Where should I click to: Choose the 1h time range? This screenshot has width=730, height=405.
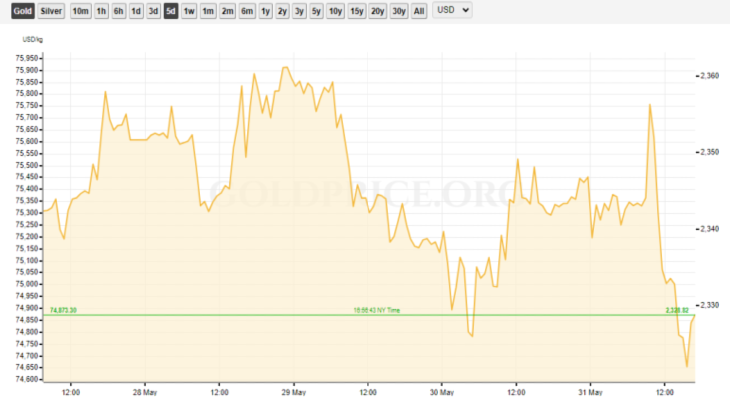click(x=101, y=11)
